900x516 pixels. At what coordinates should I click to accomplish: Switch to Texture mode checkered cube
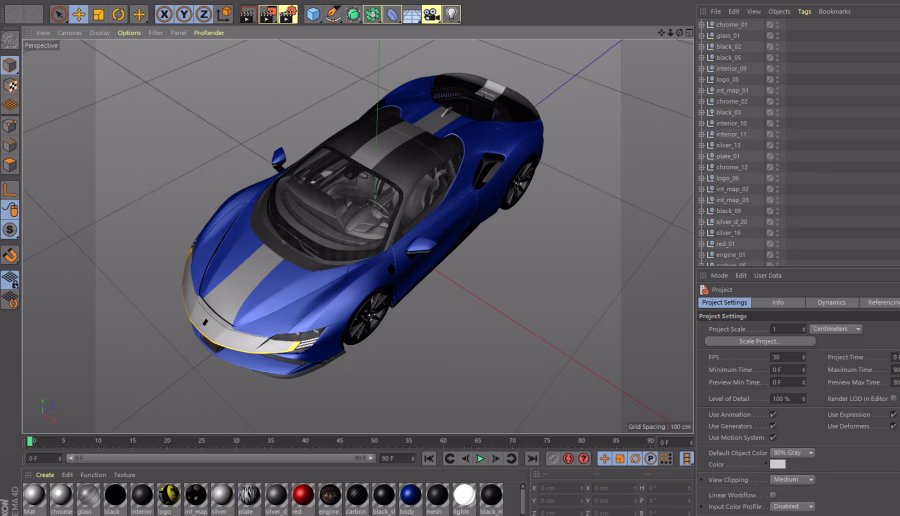pyautogui.click(x=10, y=85)
